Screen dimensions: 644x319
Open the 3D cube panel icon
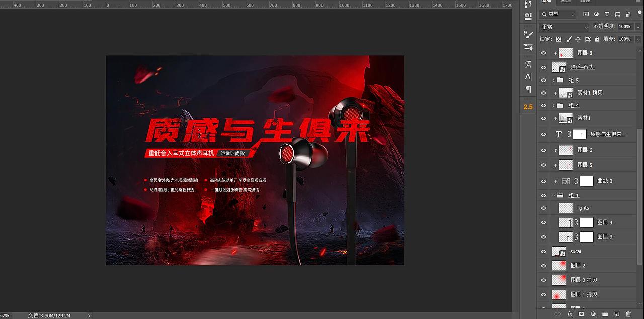528,16
